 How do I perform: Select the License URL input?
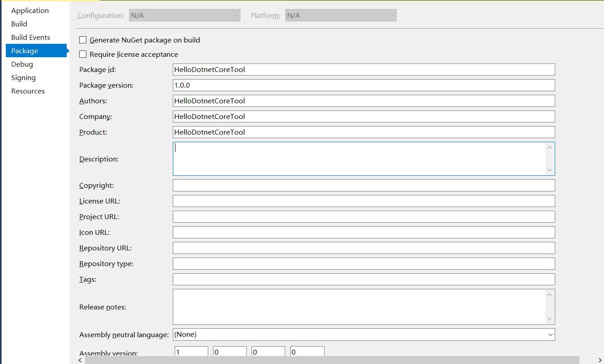(364, 201)
